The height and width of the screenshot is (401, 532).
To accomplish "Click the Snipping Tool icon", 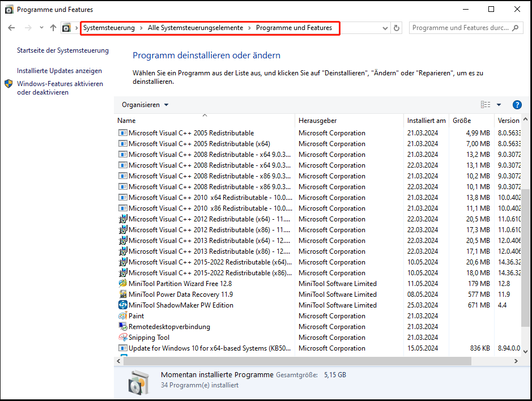I will click(122, 337).
